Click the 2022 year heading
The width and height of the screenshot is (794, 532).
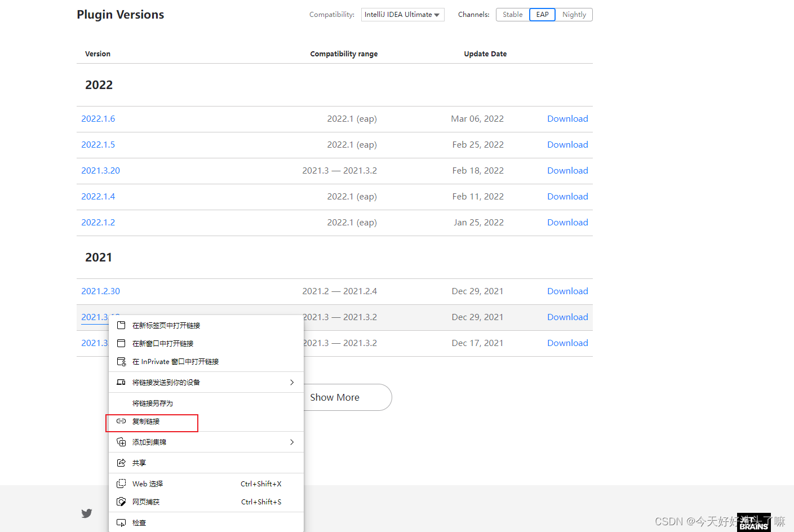pos(99,85)
